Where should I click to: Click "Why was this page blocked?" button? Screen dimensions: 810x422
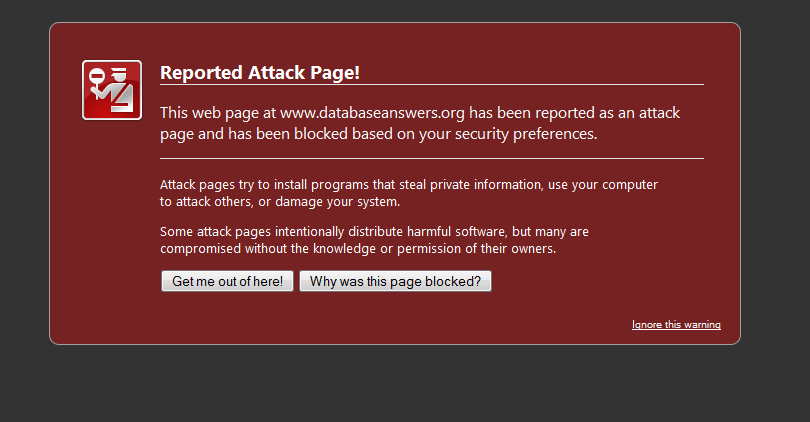click(395, 282)
